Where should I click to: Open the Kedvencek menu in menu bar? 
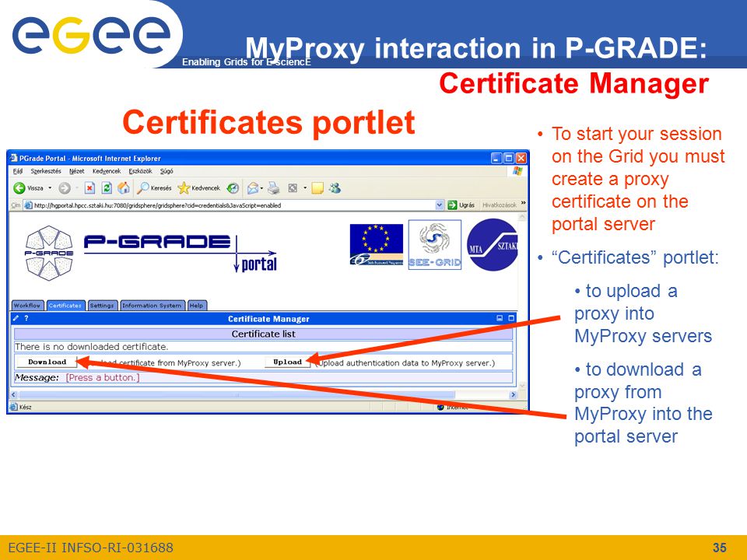click(107, 171)
